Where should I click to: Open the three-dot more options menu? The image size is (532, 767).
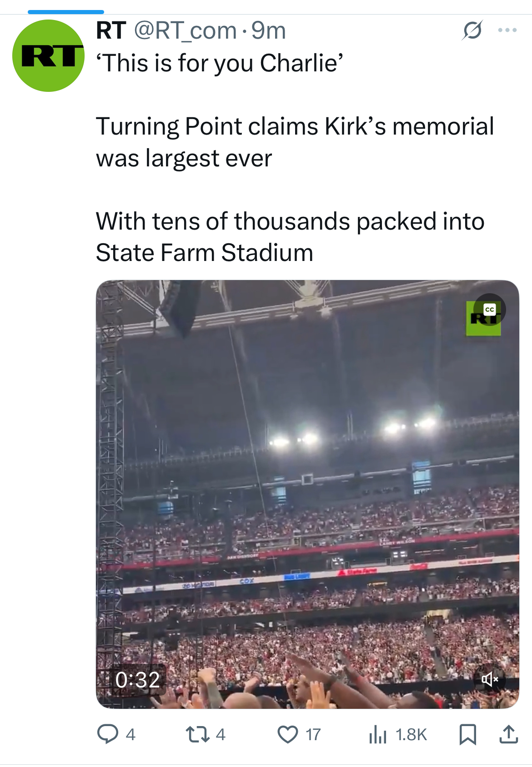[x=507, y=30]
